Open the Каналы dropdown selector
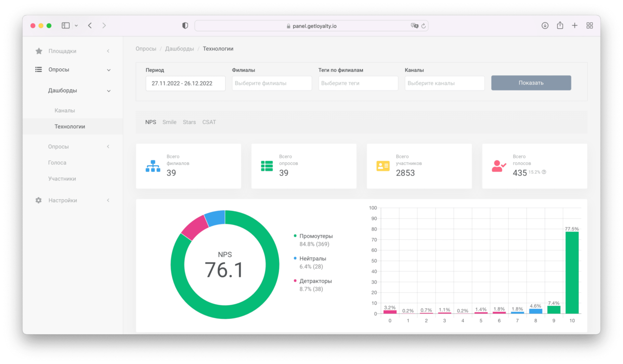 click(444, 83)
